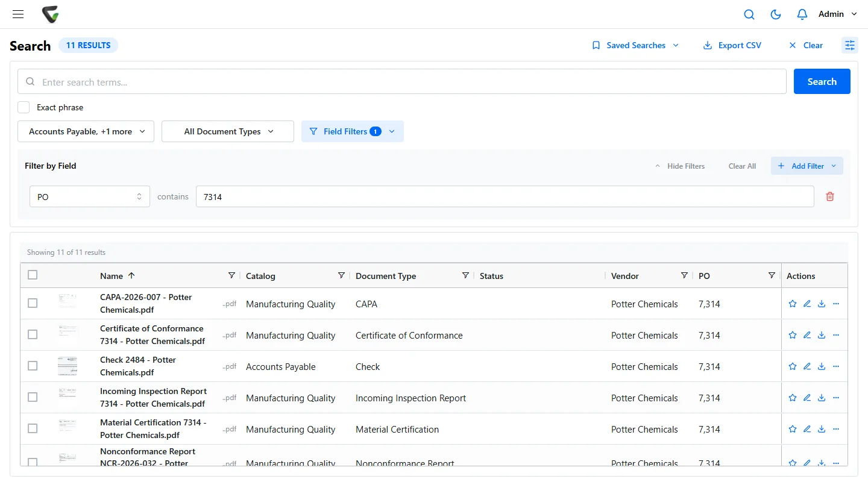Focus the search terms input field
The height and width of the screenshot is (482, 868).
click(x=402, y=81)
